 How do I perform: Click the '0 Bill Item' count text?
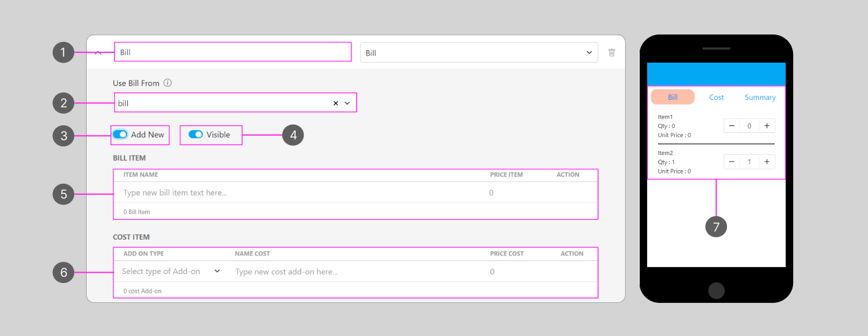coord(137,211)
